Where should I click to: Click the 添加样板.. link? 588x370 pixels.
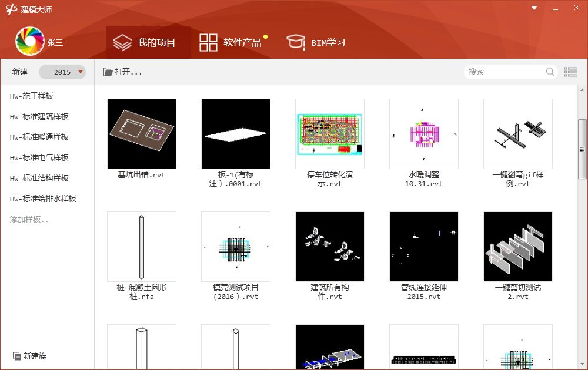pos(29,220)
